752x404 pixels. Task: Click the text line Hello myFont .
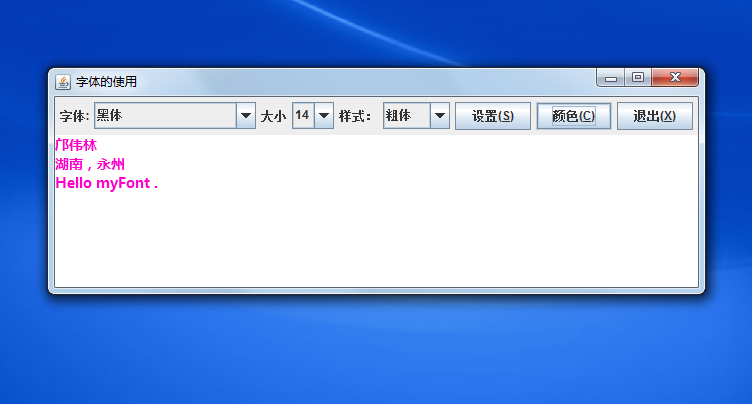tap(106, 183)
